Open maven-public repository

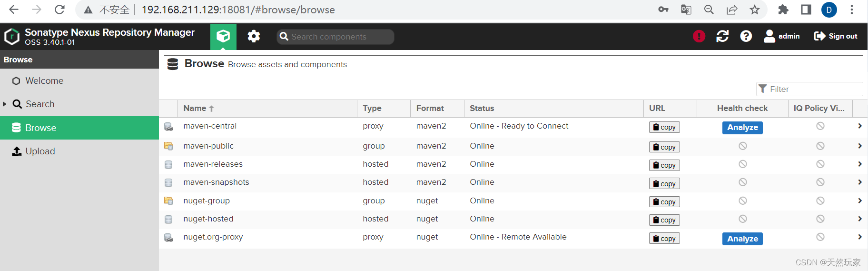click(x=208, y=146)
